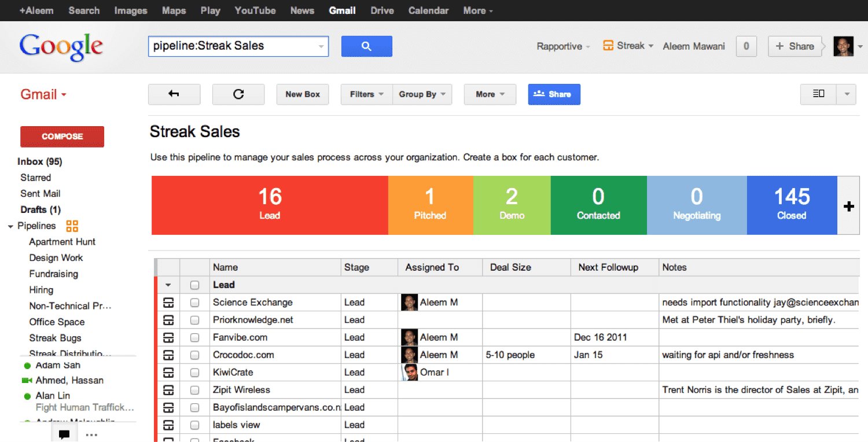Screen dimensions: 868x442
Task: Click the blue search magnifier button
Action: (366, 46)
